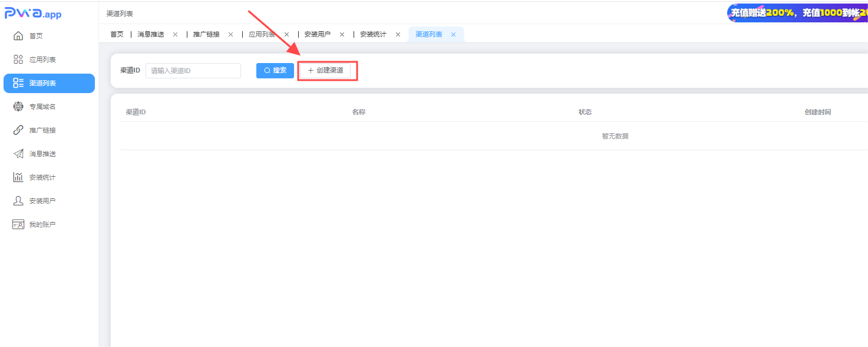This screenshot has height=347, width=868.
Task: Click the blue 搜索 button
Action: pos(275,71)
